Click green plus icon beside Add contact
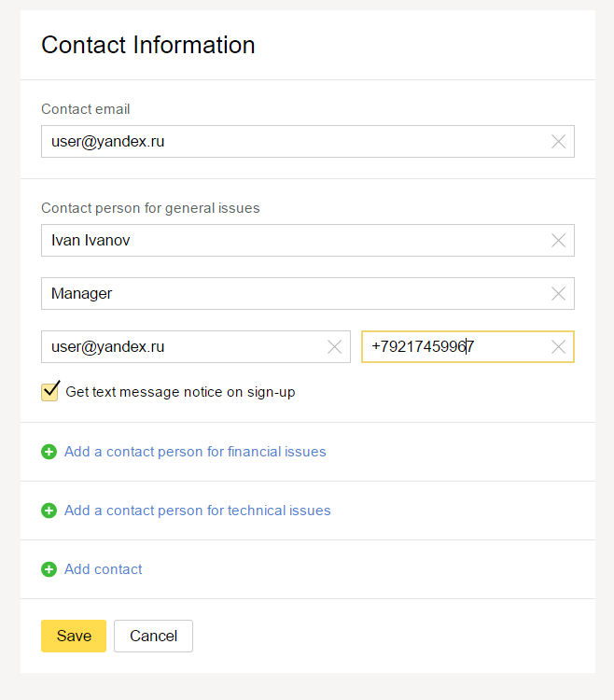 [49, 569]
